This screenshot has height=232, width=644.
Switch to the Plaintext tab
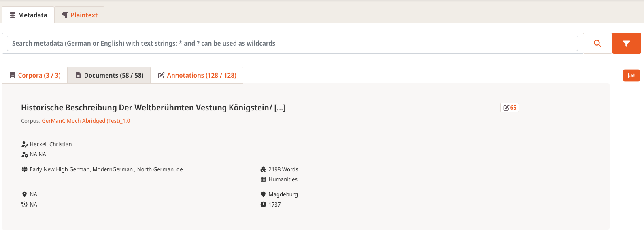coord(79,15)
